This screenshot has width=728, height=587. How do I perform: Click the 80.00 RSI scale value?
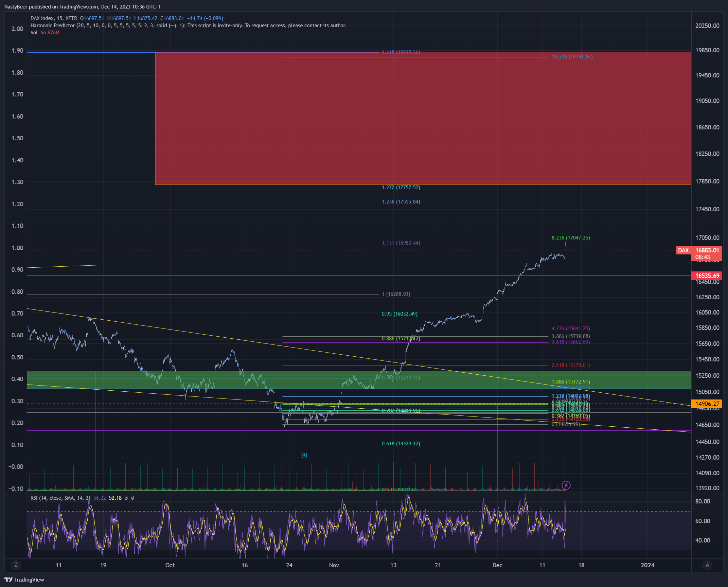pyautogui.click(x=703, y=501)
